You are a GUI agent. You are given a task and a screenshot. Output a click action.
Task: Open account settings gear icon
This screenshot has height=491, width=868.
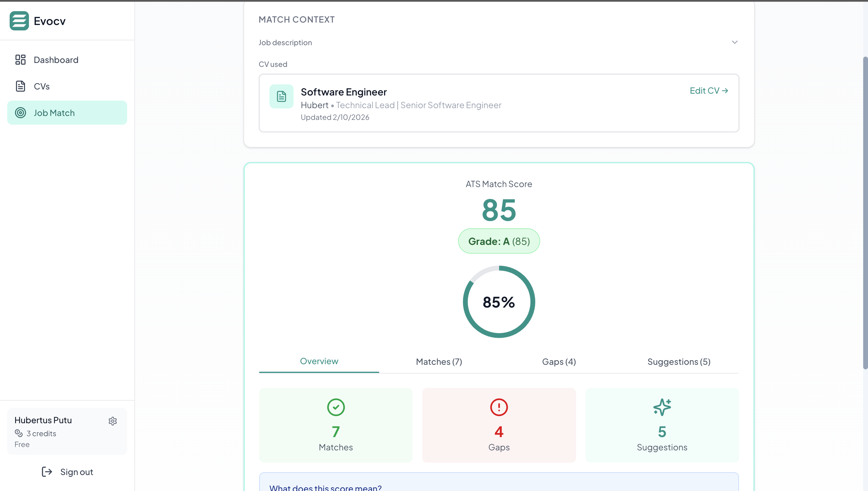[x=113, y=421]
